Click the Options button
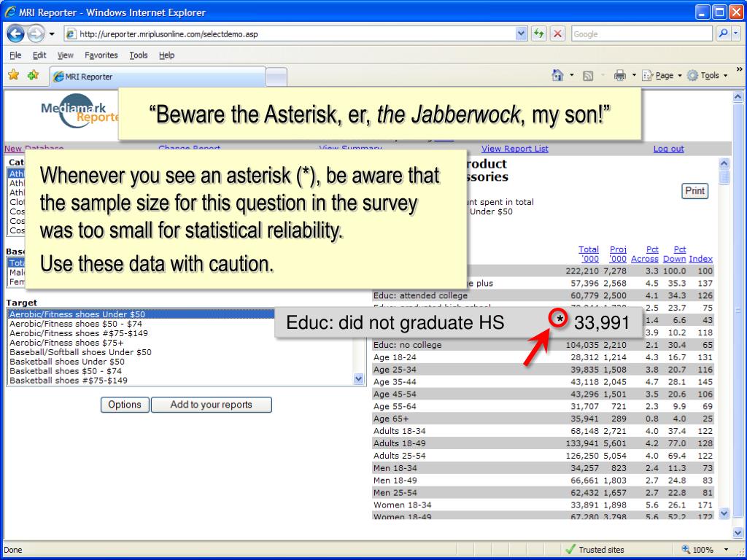This screenshot has width=747, height=560. [x=125, y=405]
